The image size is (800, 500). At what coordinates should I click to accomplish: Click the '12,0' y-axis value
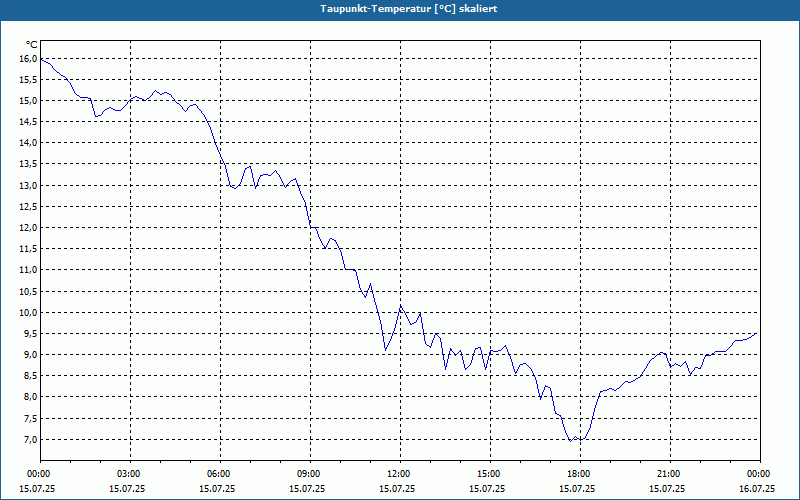tap(29, 228)
